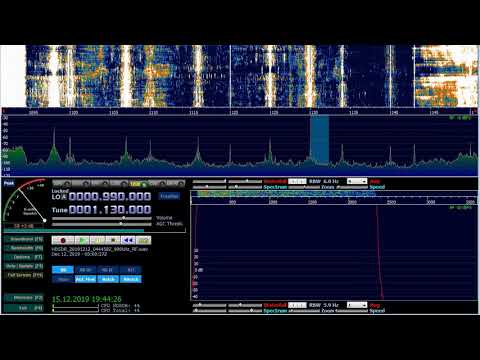Rewind the recording with double-arrow button
Viewport: 480px width, 360px height.
pyautogui.click(x=128, y=240)
